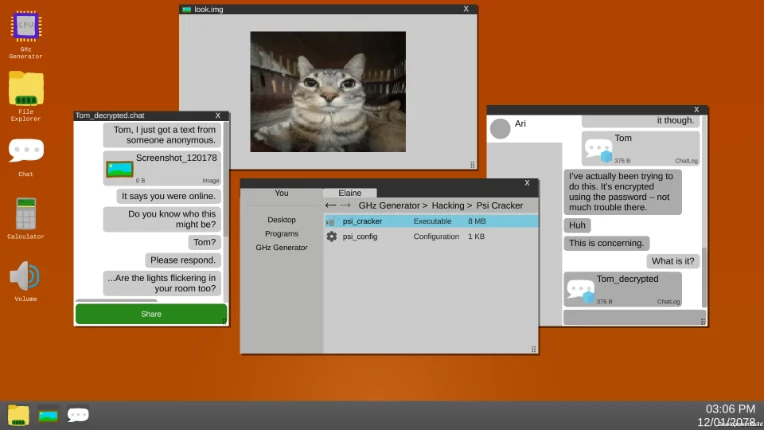Launch the Chat desktop icon

click(26, 151)
